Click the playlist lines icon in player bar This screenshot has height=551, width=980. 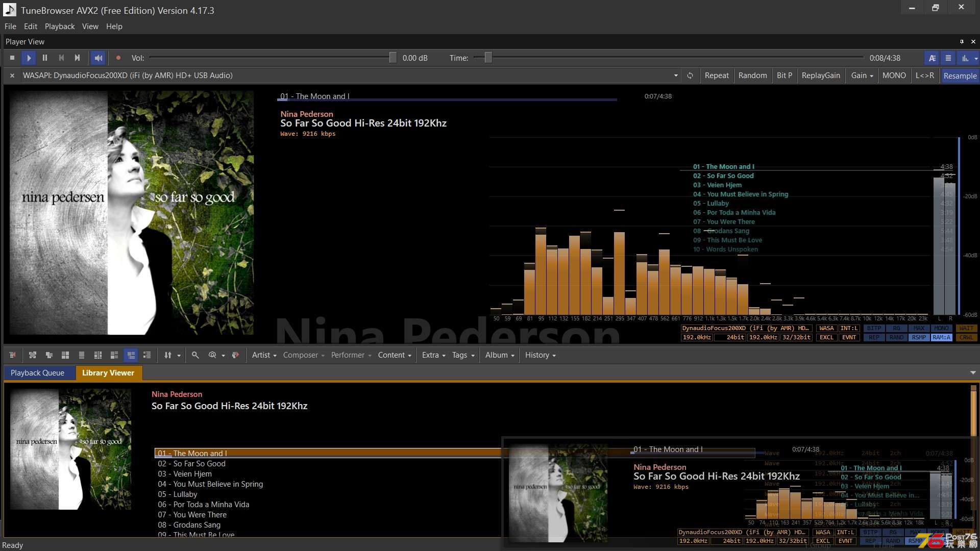coord(948,58)
